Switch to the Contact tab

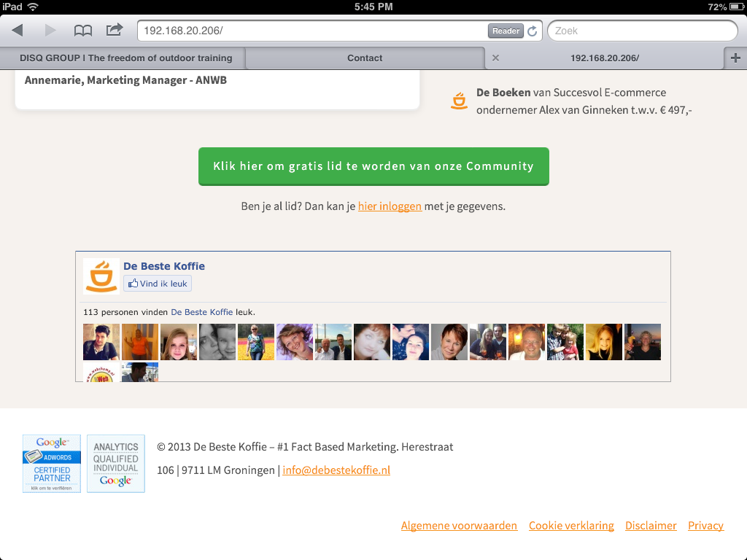pyautogui.click(x=365, y=58)
